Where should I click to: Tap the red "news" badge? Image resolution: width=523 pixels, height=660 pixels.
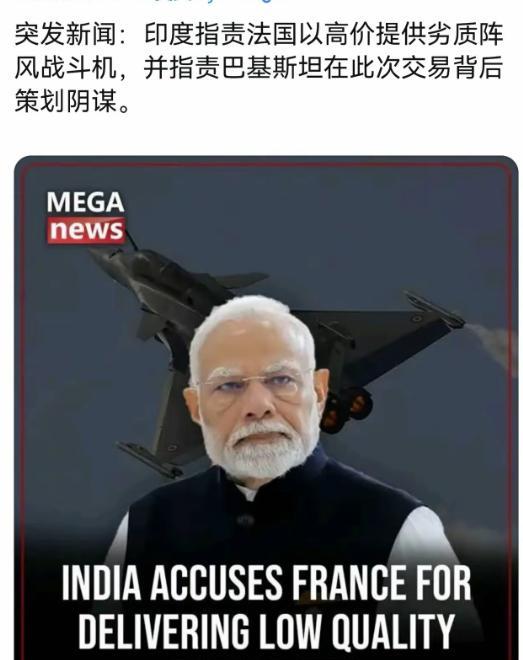pos(86,231)
